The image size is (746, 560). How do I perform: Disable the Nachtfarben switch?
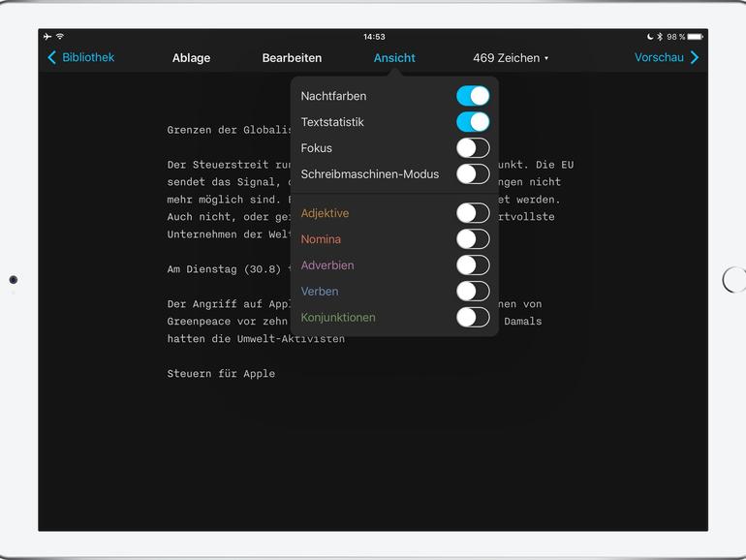tap(473, 96)
